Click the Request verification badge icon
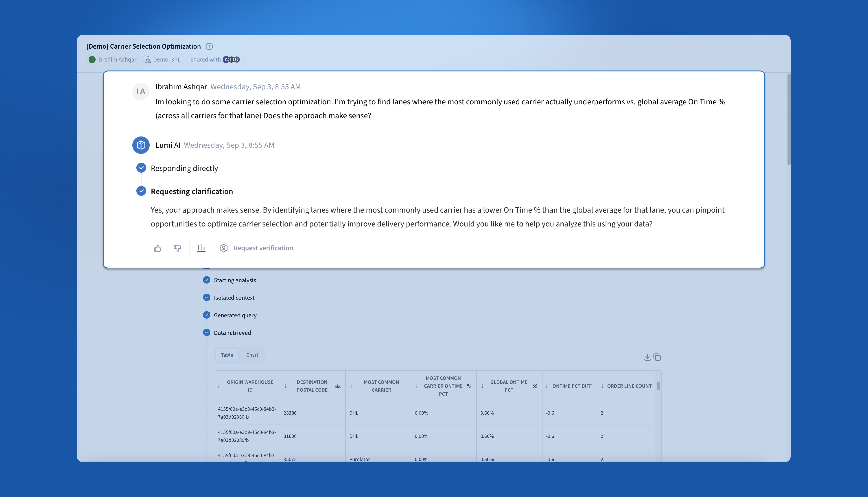This screenshot has height=497, width=868. pyautogui.click(x=224, y=248)
